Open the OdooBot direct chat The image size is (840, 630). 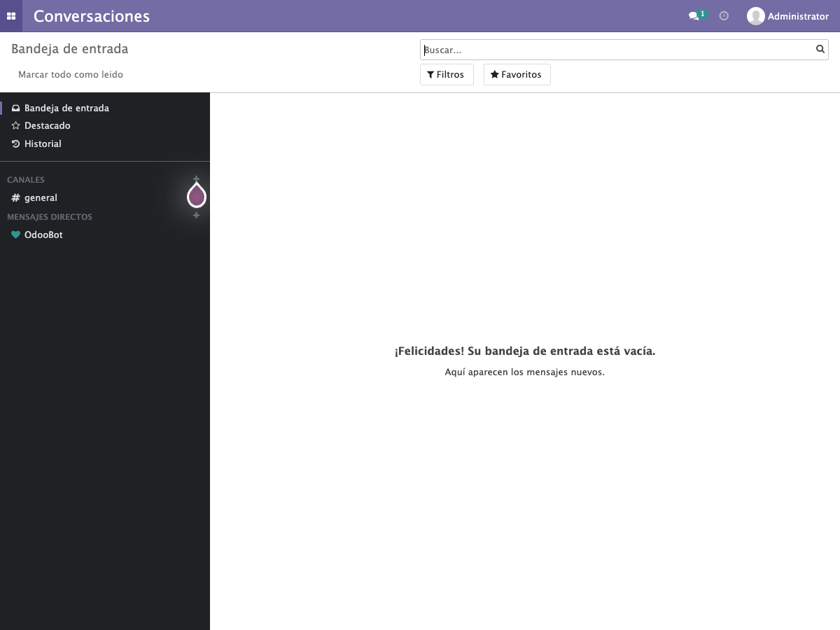click(x=105, y=235)
